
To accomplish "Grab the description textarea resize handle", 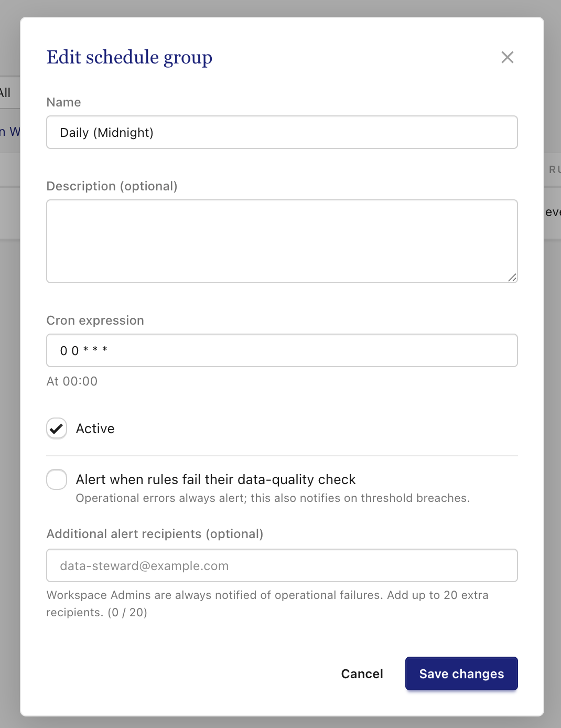I will 512,277.
